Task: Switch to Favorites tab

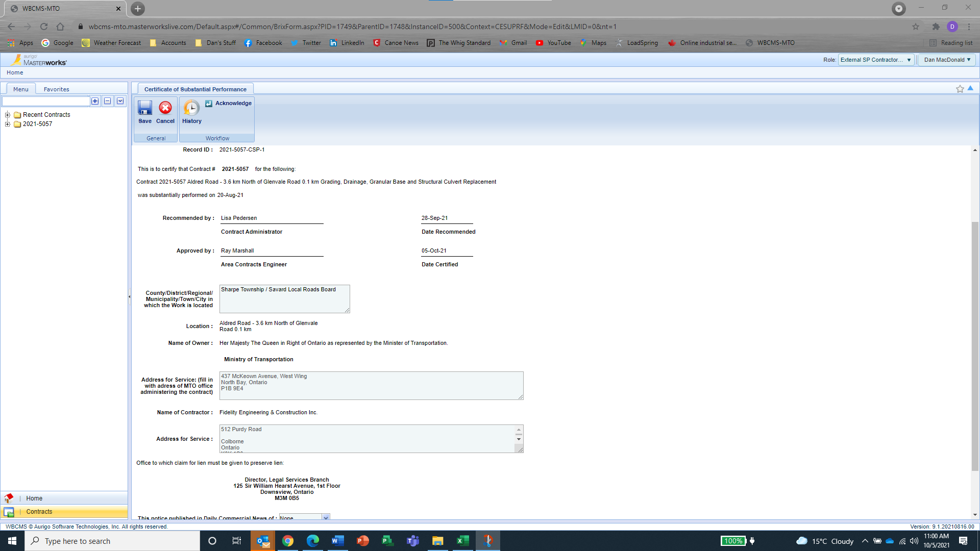Action: click(57, 89)
